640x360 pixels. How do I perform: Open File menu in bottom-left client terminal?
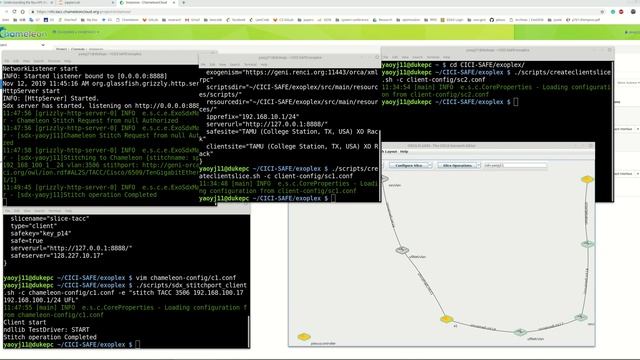point(7,211)
